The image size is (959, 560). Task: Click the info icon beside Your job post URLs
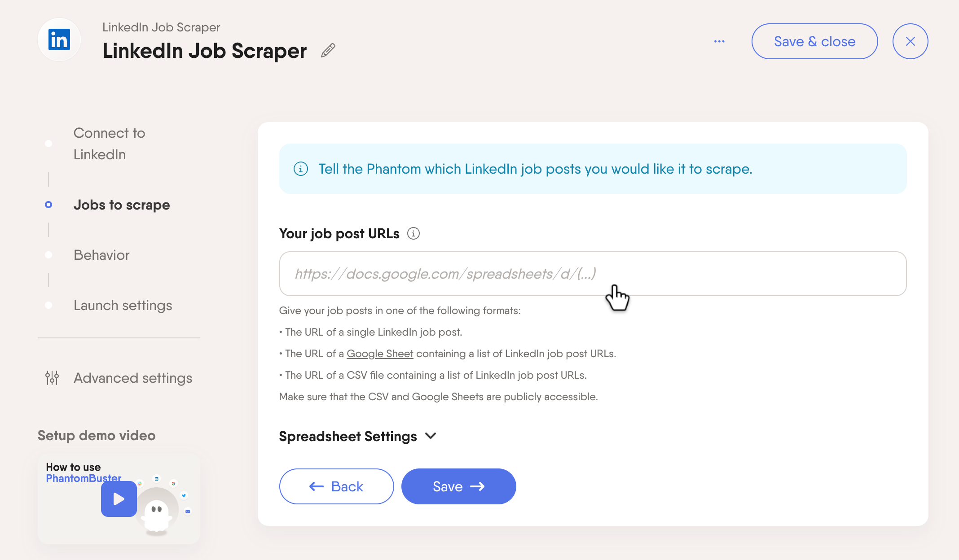(414, 233)
